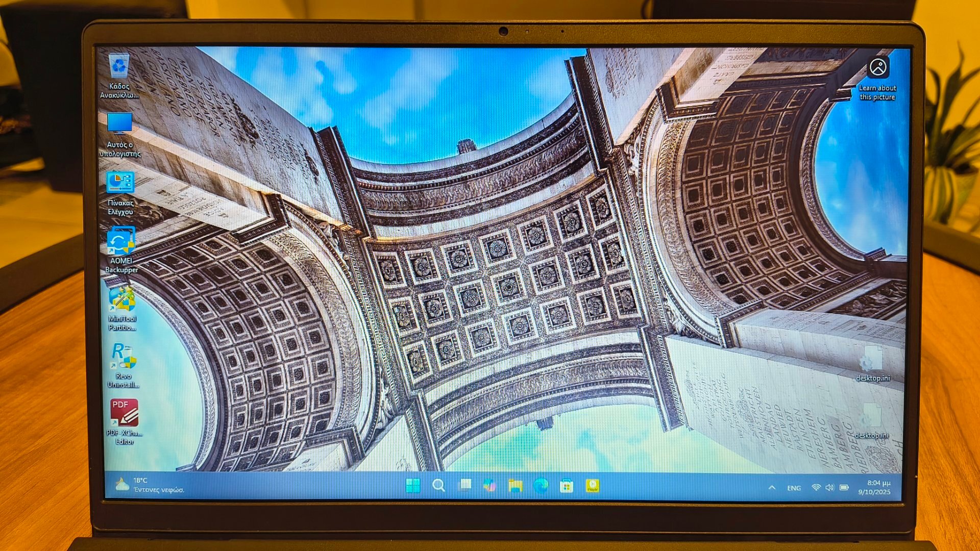Open File Explorer from the taskbar
The image size is (980, 551).
pos(516,486)
